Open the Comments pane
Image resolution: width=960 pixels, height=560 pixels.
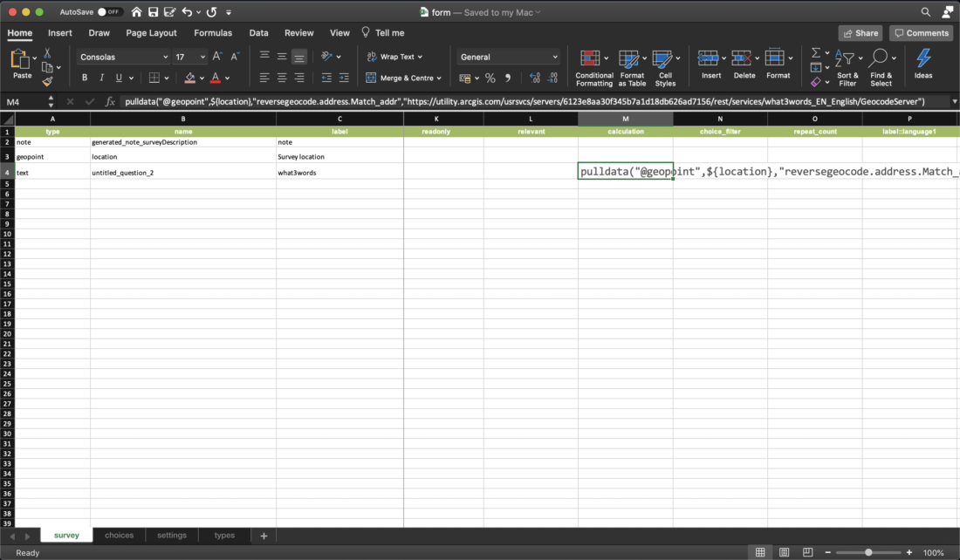pos(922,33)
